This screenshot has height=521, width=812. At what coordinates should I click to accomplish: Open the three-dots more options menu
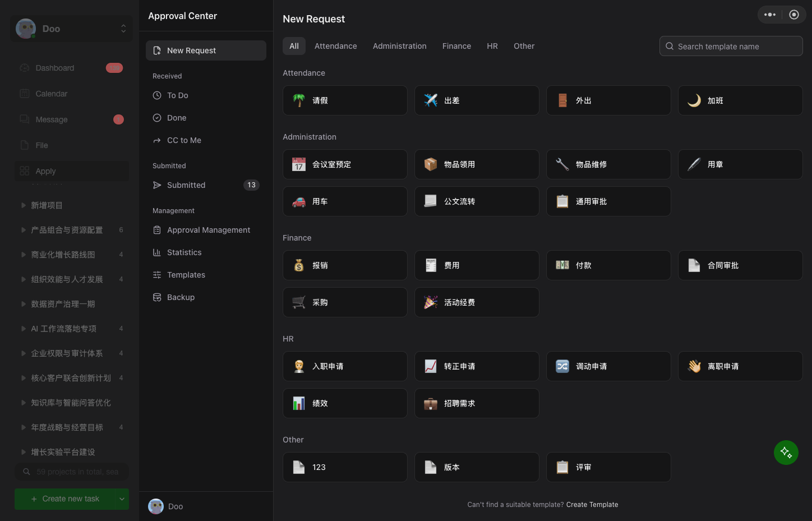(x=770, y=15)
